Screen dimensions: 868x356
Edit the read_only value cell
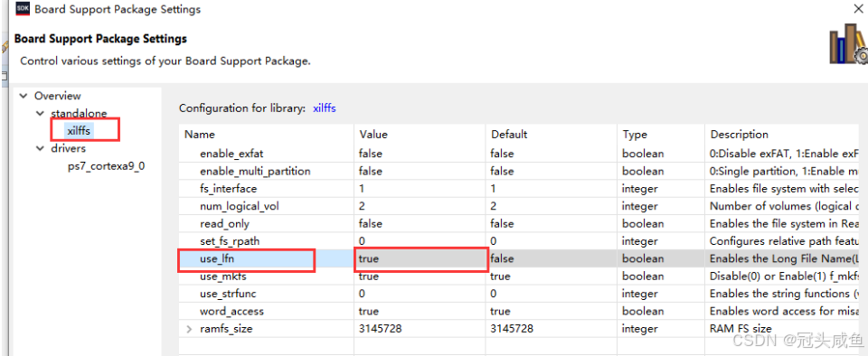[x=420, y=224]
